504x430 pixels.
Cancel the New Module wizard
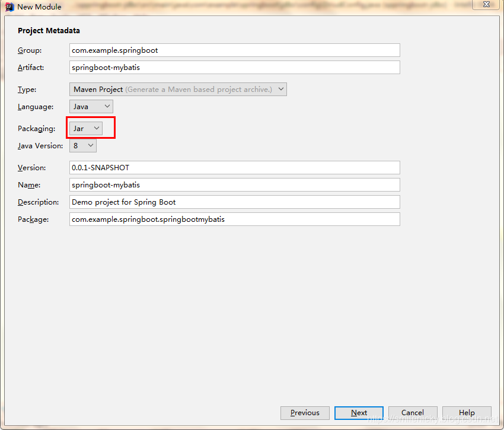(413, 413)
